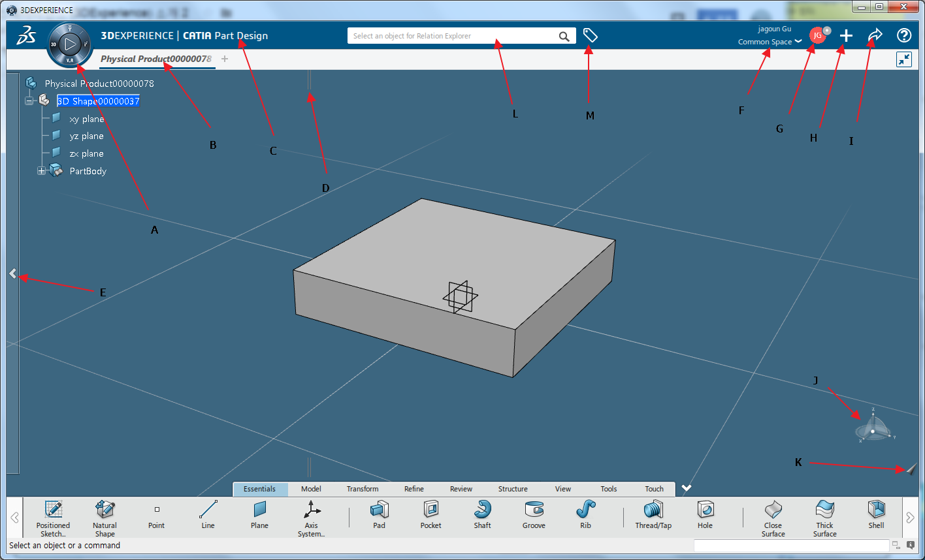Select the Thread/Tap tool

(x=653, y=515)
